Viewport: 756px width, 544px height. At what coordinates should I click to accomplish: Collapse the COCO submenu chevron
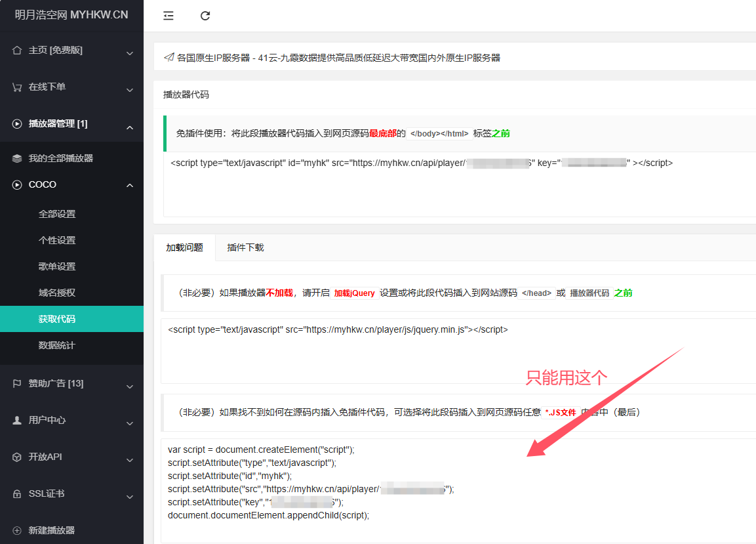[x=130, y=185]
